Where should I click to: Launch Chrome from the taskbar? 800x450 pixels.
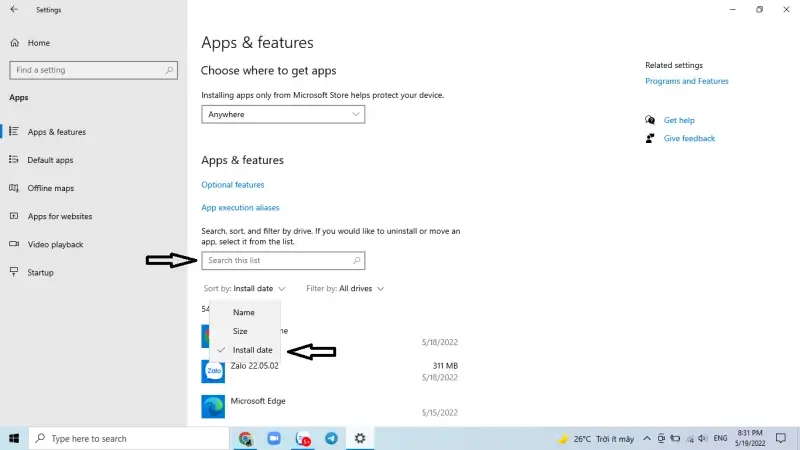pyautogui.click(x=246, y=438)
